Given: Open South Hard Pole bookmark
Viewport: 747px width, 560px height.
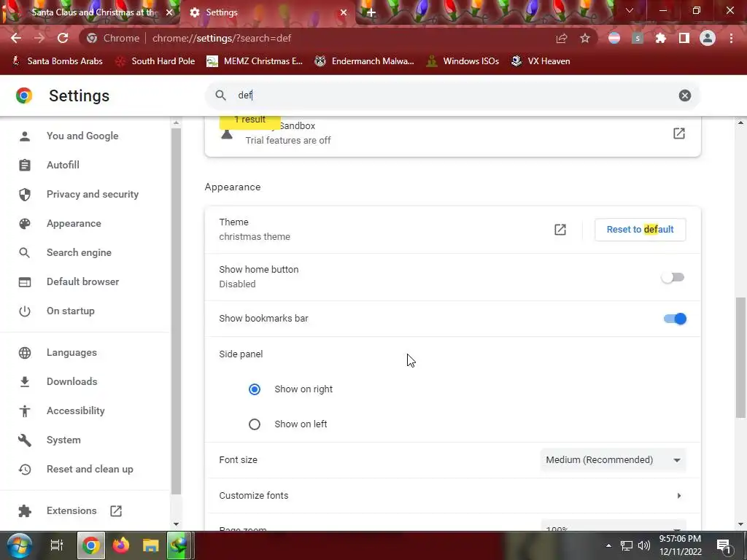Looking at the screenshot, I should 155,61.
